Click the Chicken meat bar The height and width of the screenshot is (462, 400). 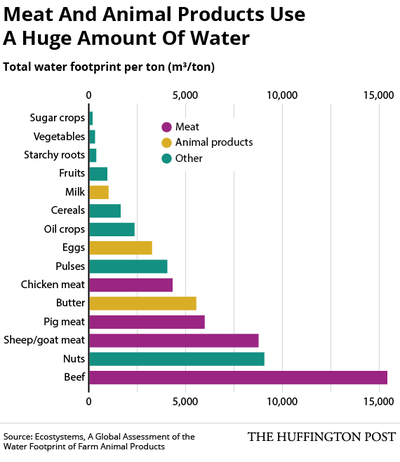click(131, 285)
